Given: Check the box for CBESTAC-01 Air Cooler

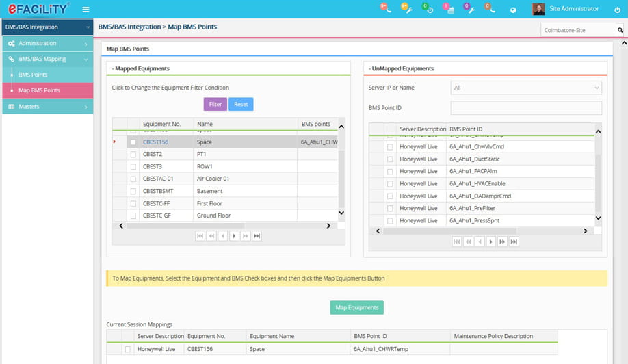Looking at the screenshot, I should pyautogui.click(x=133, y=179).
